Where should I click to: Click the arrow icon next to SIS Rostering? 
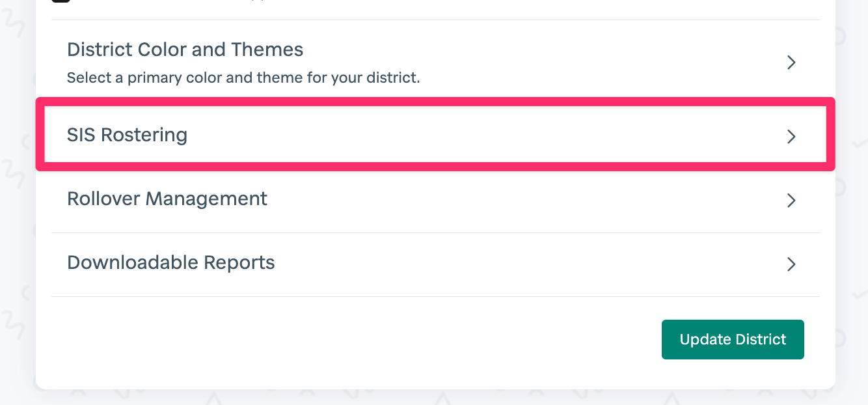point(791,136)
